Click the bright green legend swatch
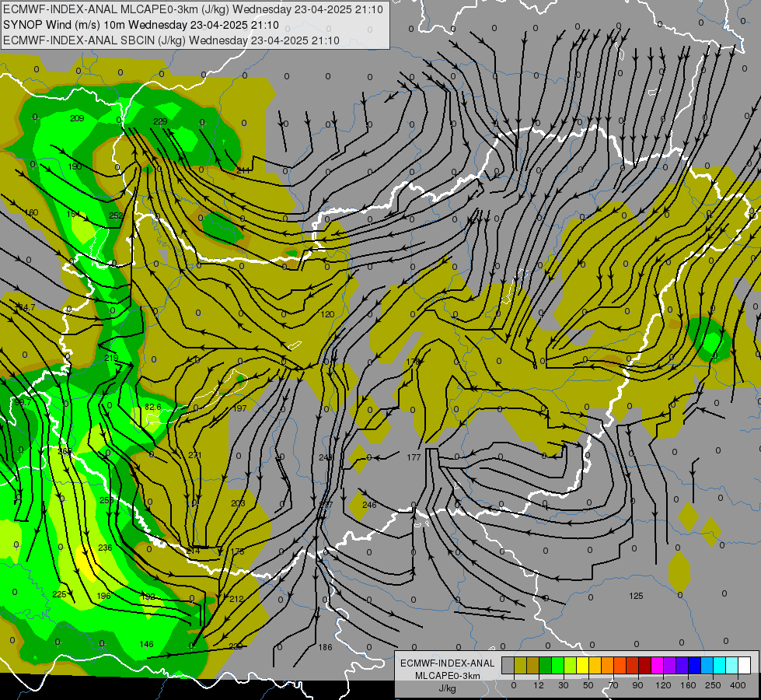Screen dimensions: 761x700 [558, 665]
